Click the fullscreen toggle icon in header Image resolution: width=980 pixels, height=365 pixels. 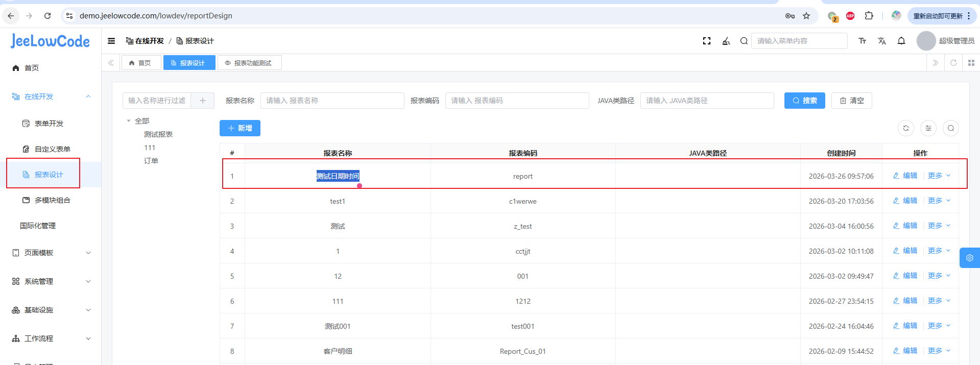coord(707,41)
